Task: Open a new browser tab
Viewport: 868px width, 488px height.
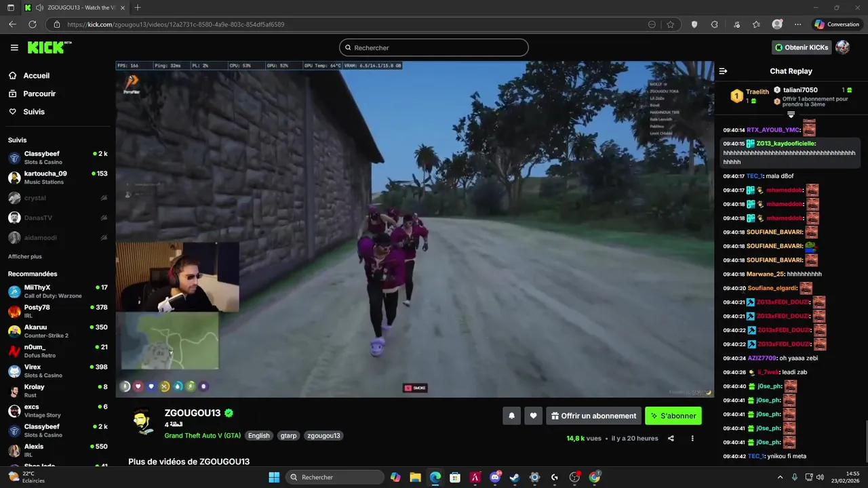Action: coord(138,7)
